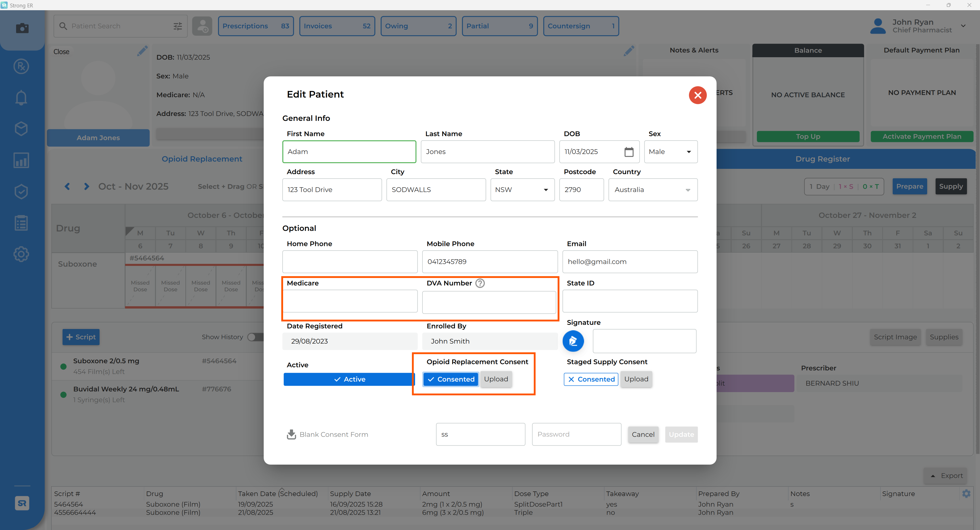Click the signature pen icon button

pos(573,341)
